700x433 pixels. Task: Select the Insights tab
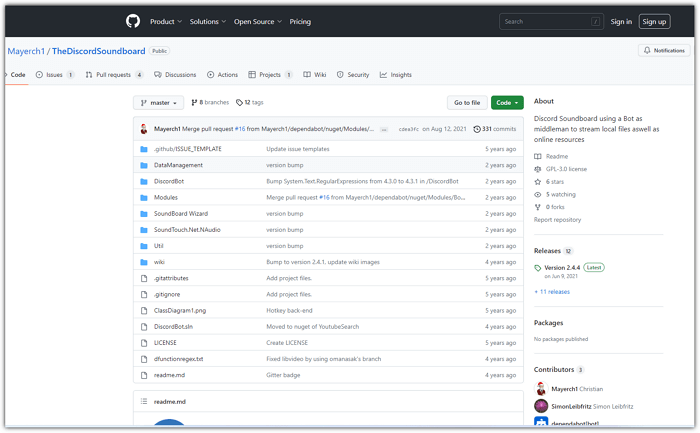396,75
